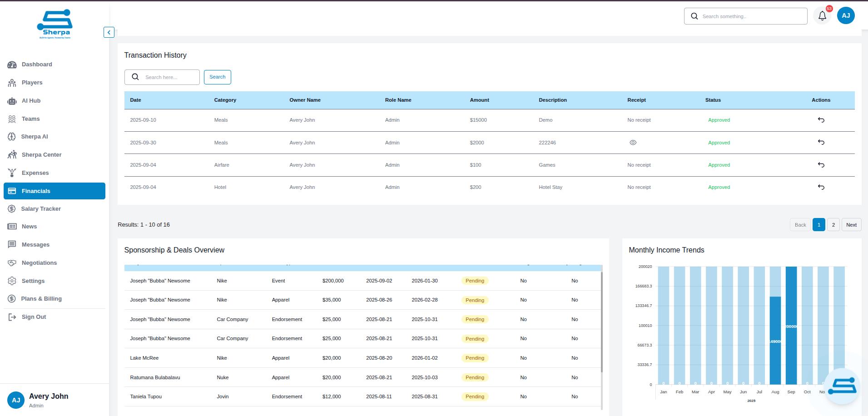Click the September bar in income chart

[791, 325]
